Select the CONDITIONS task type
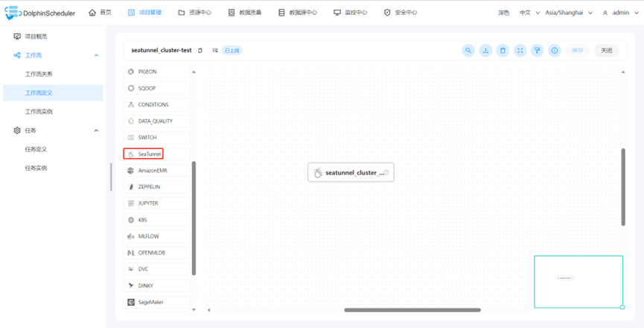The height and width of the screenshot is (328, 644). [x=157, y=104]
